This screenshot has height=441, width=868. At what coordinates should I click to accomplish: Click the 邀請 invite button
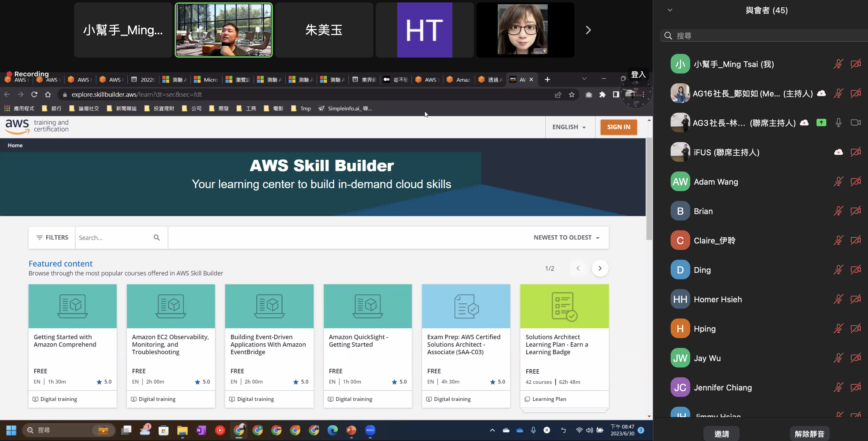tap(721, 434)
